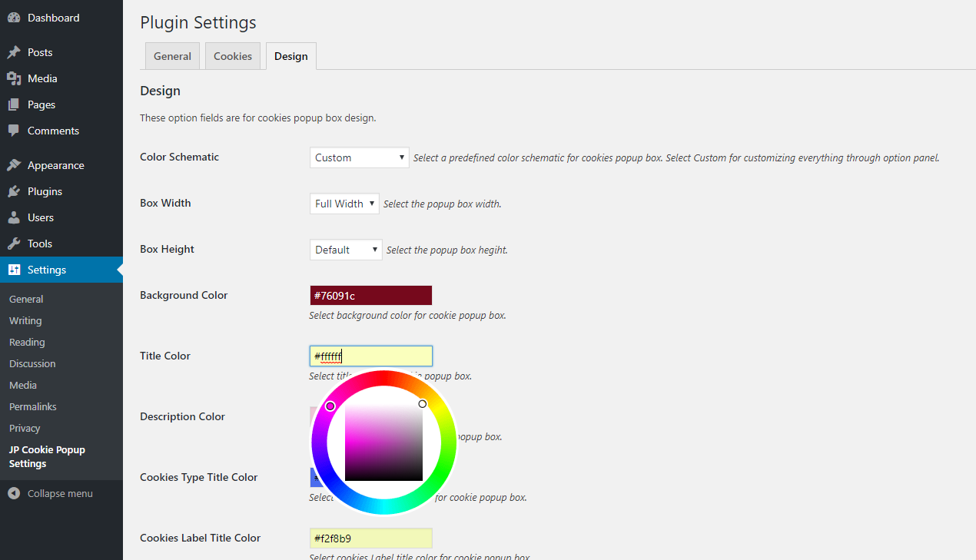Click the Posts pushpin icon
This screenshot has height=560, width=976.
pos(14,52)
